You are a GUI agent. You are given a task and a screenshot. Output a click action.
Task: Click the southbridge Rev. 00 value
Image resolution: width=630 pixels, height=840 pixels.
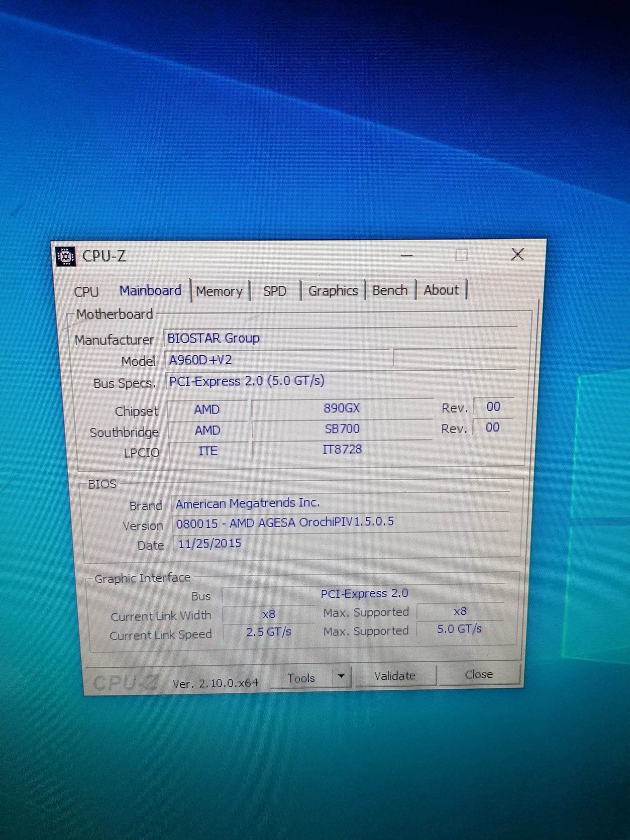pos(493,427)
